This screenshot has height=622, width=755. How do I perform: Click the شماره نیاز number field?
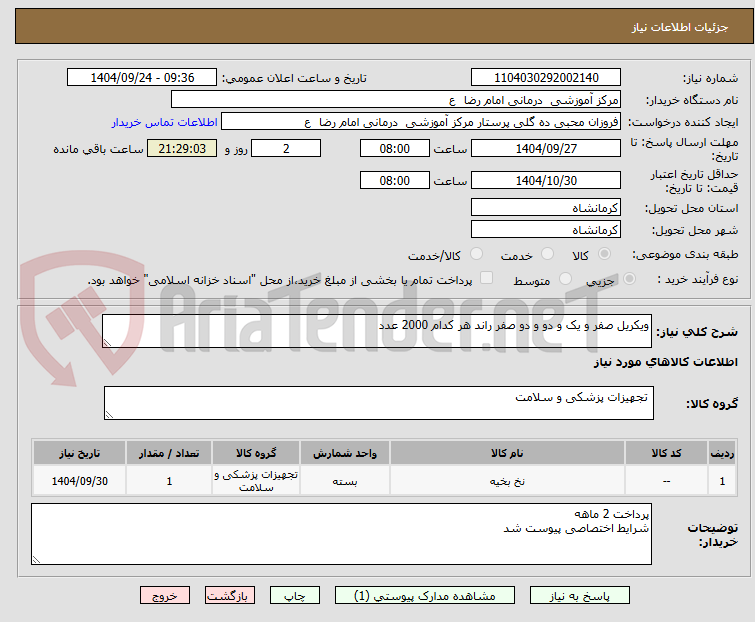coord(546,78)
